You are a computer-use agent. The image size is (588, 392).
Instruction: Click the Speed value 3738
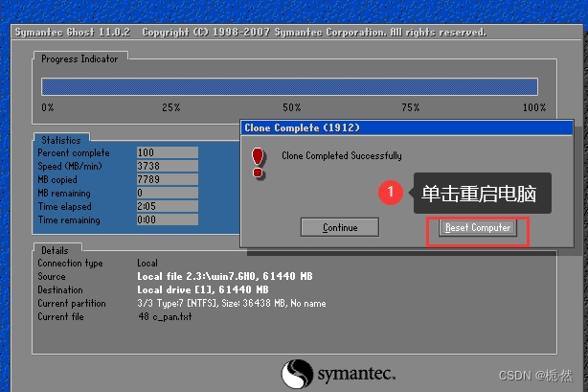(x=168, y=166)
